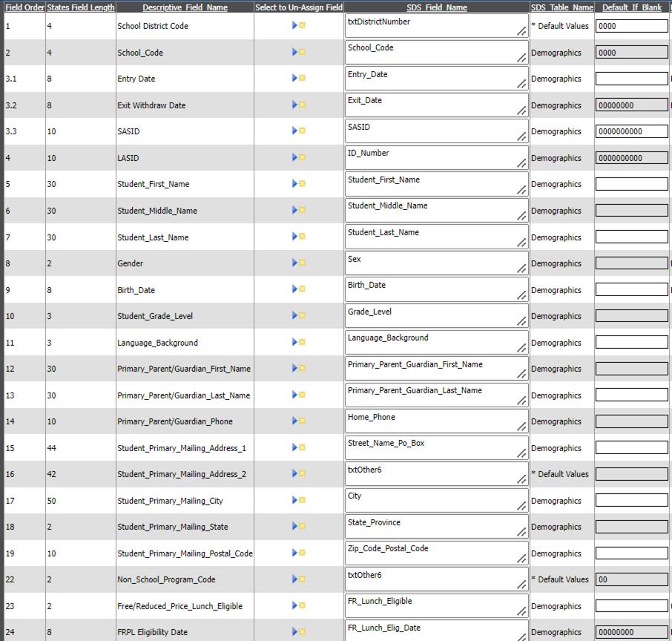
Task: Click Default If Blank field for Entry Date
Action: 631,79
